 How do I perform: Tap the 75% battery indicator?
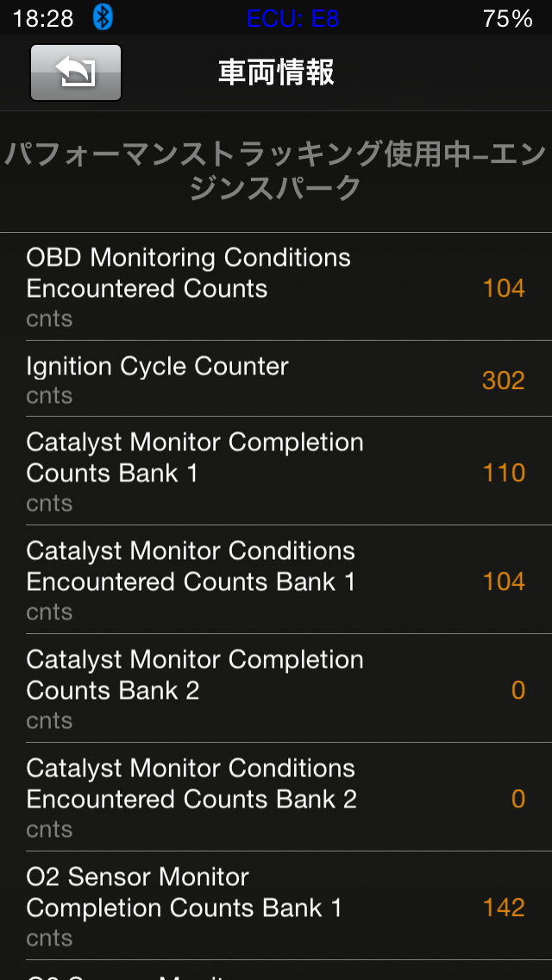pos(508,18)
